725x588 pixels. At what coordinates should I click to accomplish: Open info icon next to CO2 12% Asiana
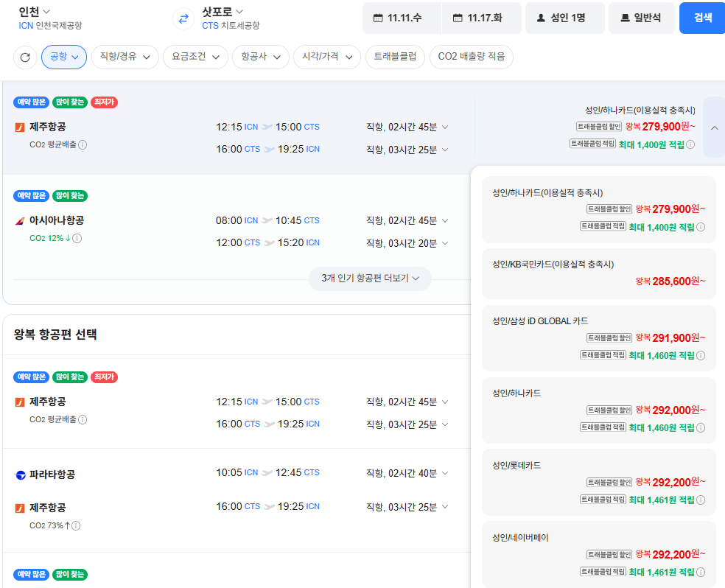[x=77, y=239]
